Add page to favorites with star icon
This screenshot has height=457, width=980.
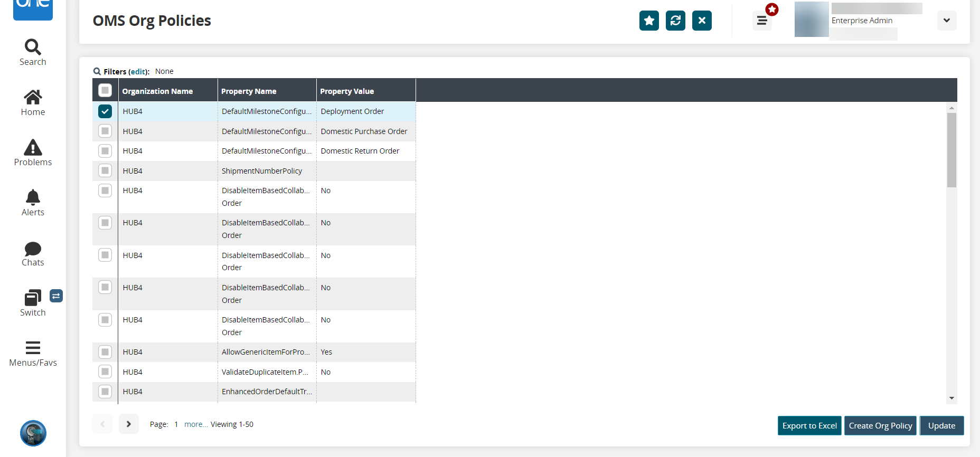tap(649, 21)
